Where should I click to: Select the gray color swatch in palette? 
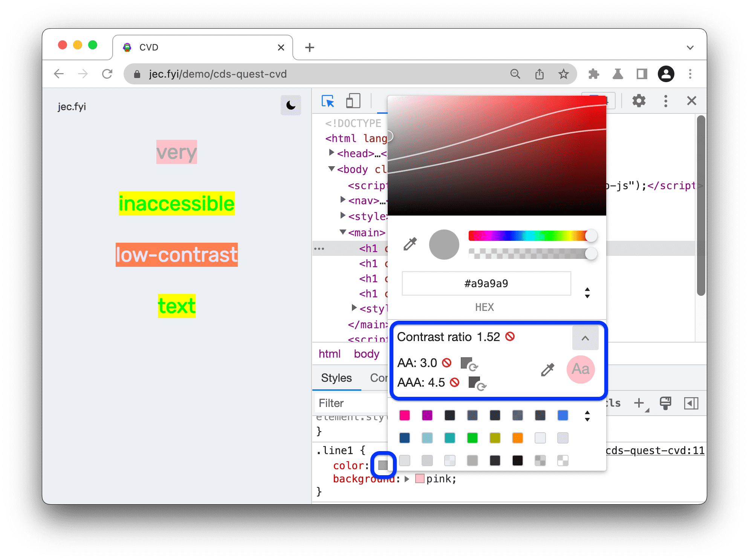[471, 460]
